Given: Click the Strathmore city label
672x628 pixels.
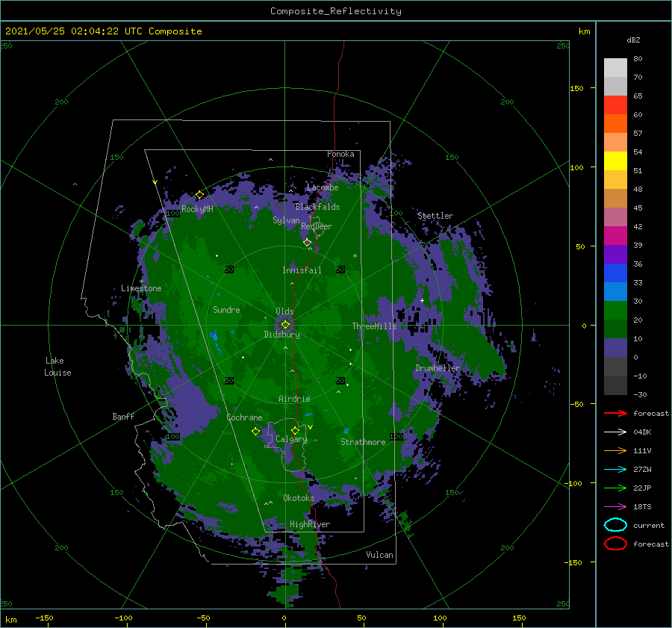Looking at the screenshot, I should (363, 442).
